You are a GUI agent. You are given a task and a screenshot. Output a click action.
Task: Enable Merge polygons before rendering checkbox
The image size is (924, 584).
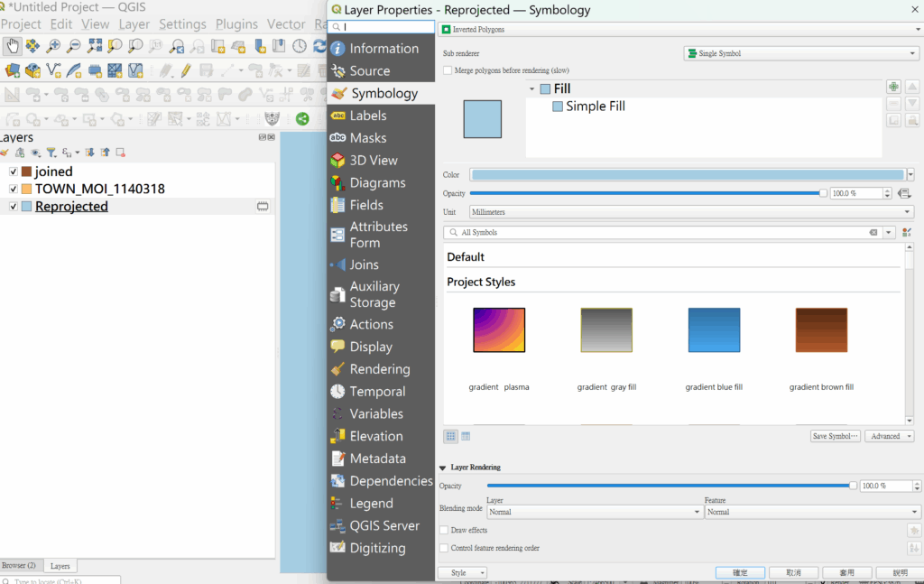coord(448,70)
